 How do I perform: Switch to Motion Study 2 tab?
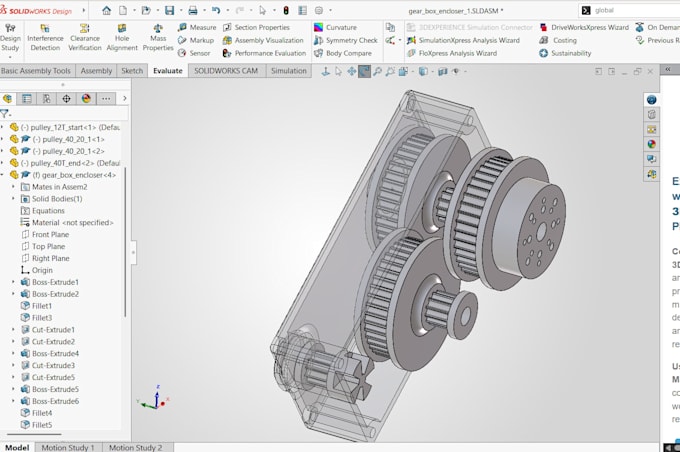[136, 447]
